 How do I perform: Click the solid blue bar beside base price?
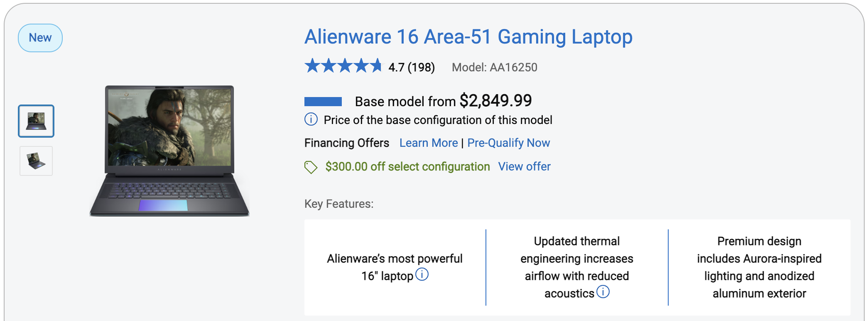pos(323,102)
